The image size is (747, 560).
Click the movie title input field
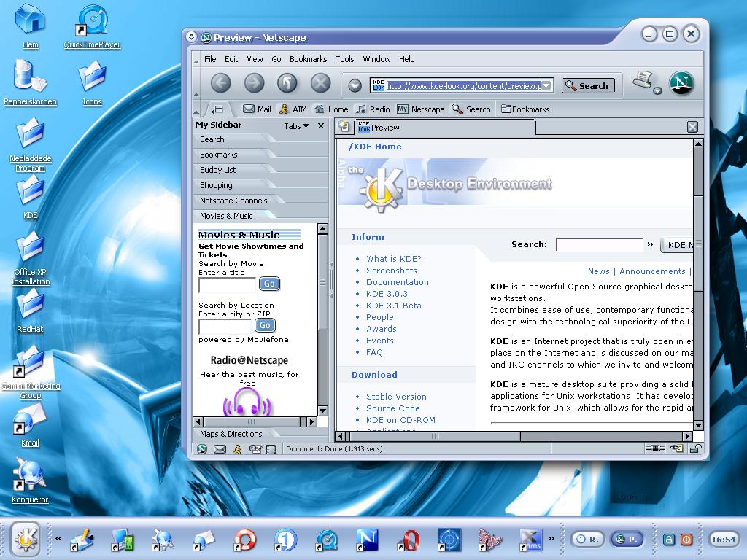228,285
